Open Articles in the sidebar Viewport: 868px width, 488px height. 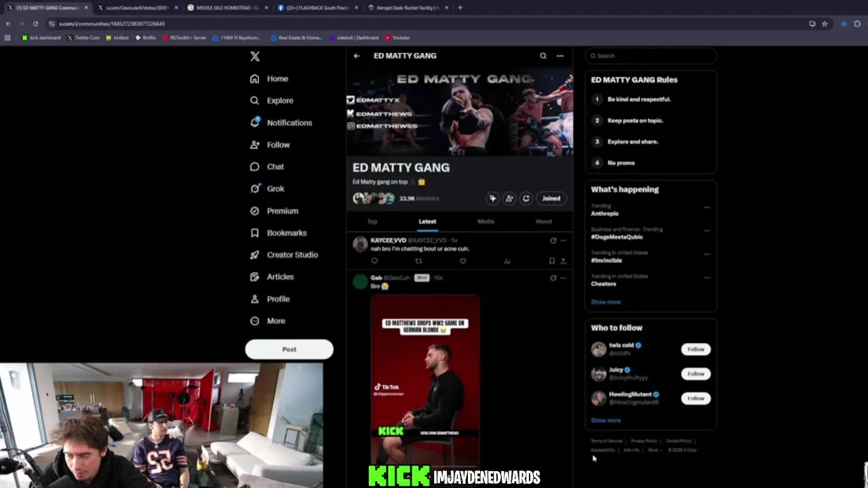(x=271, y=277)
